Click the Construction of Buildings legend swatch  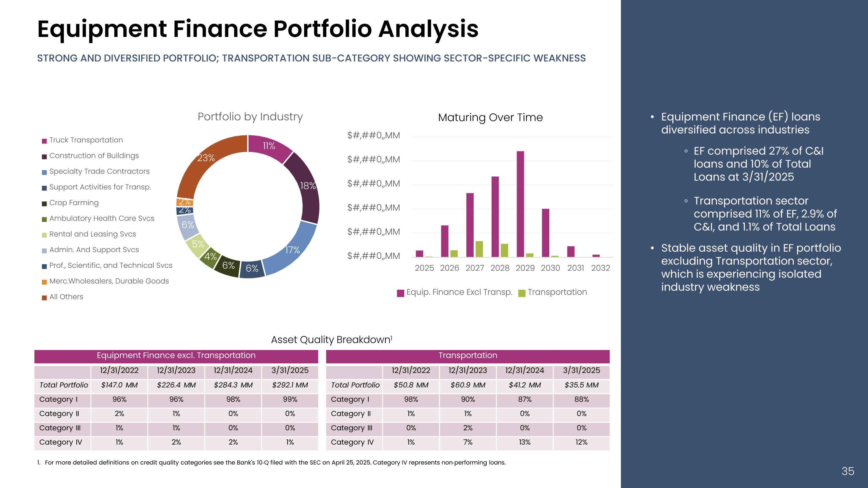tap(44, 156)
